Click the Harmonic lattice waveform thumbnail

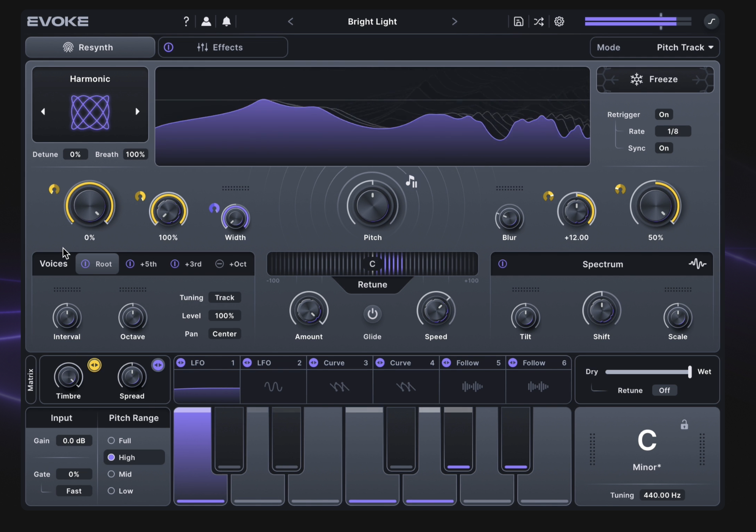point(90,112)
